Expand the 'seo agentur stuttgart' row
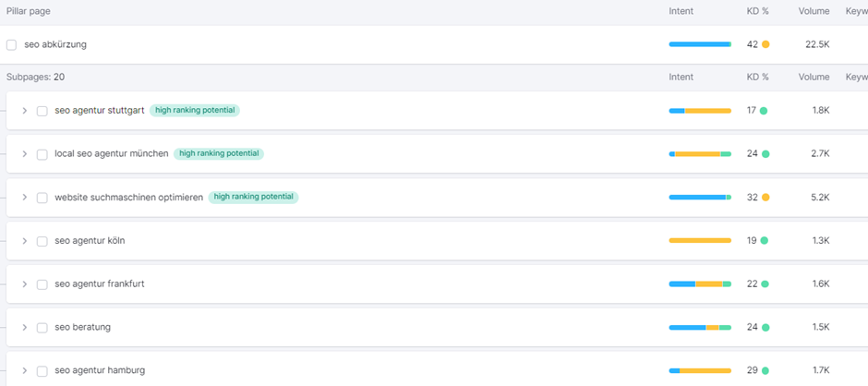Image resolution: width=868 pixels, height=386 pixels. (x=25, y=111)
